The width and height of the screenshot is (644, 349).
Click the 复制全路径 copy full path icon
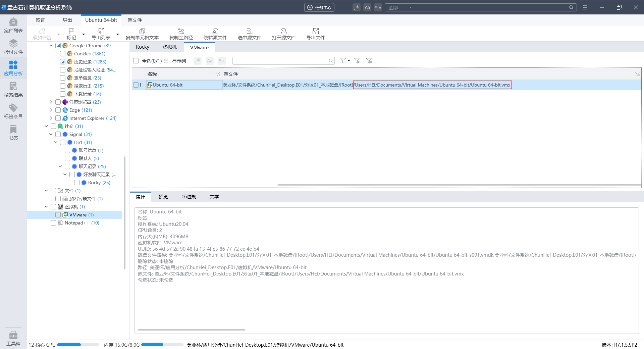[x=181, y=34]
